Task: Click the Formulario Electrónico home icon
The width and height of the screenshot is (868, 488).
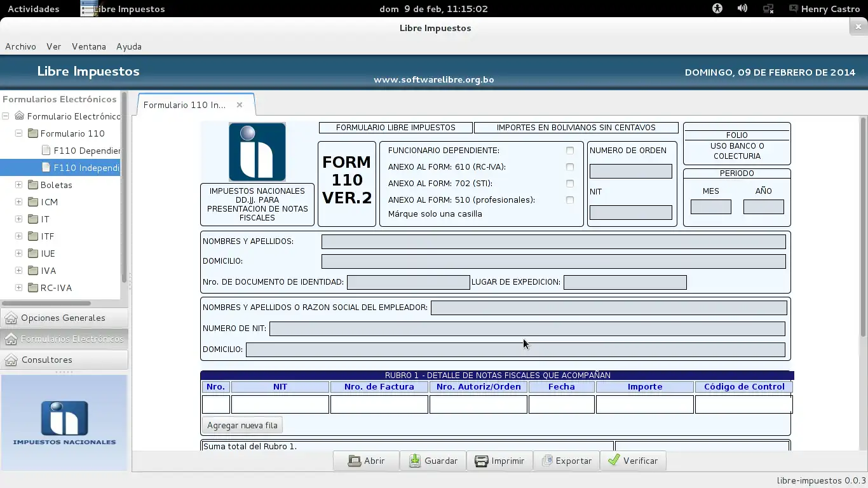Action: point(20,116)
